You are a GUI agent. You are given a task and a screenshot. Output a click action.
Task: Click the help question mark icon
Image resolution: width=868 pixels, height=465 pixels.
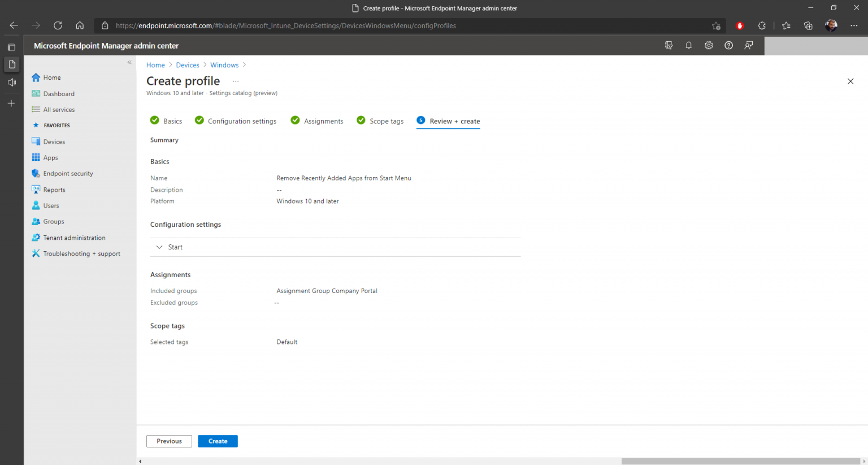pyautogui.click(x=728, y=46)
